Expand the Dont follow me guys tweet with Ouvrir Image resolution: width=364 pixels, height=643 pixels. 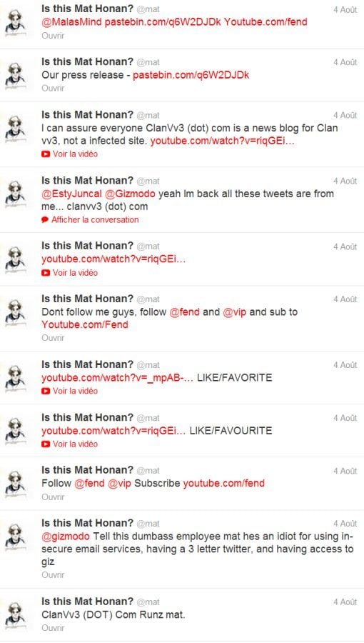[x=53, y=339]
